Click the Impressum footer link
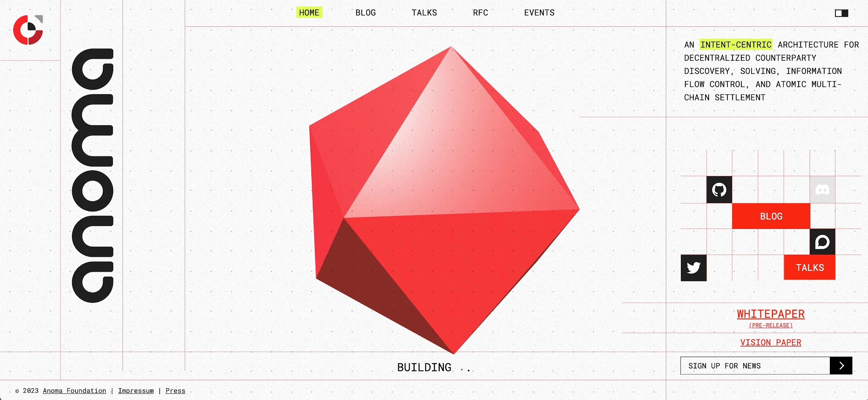This screenshot has width=868, height=400. click(136, 391)
